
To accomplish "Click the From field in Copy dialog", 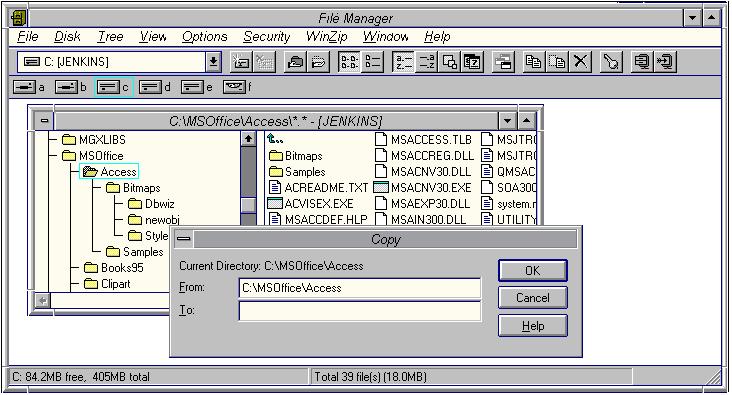I will point(359,288).
